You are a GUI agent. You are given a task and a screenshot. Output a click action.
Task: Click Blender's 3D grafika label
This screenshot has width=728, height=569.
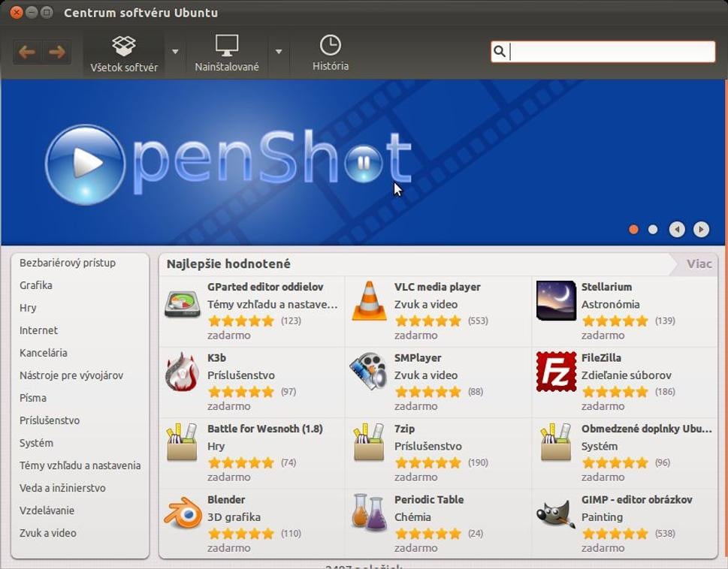[x=234, y=517]
